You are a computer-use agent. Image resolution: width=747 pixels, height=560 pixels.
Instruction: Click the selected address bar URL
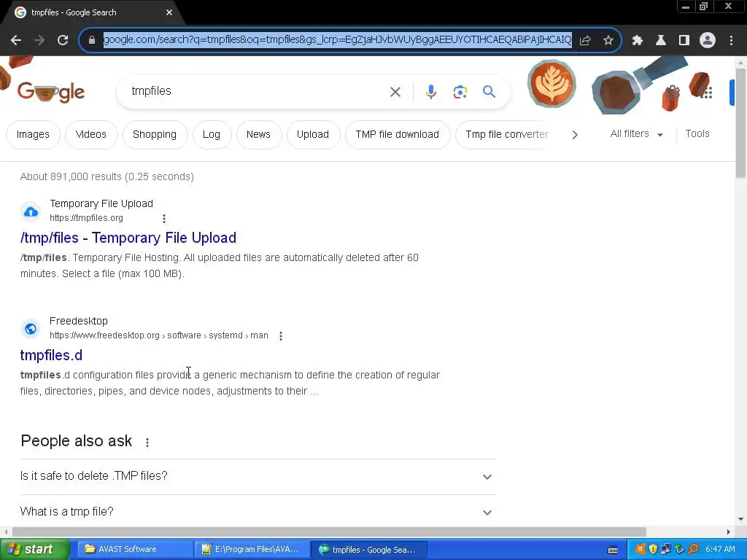(337, 39)
